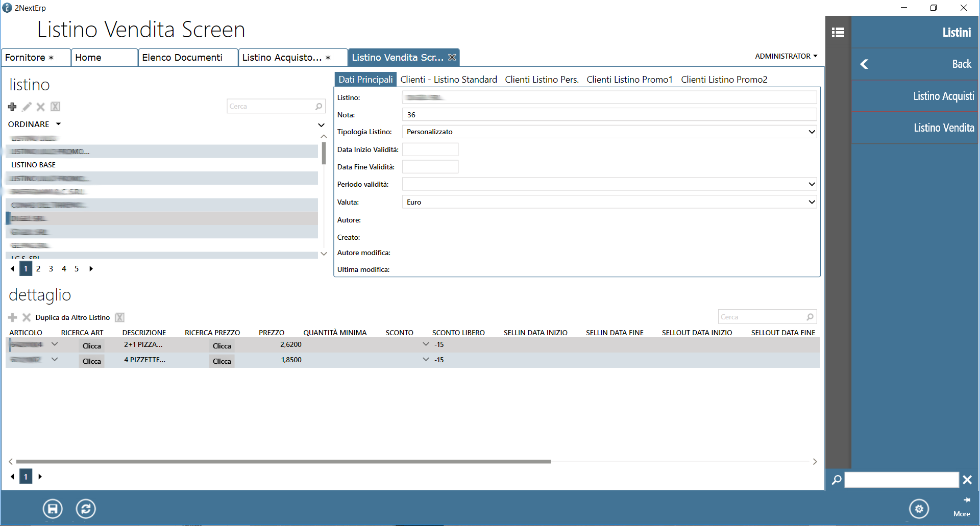
Task: Open Periodo validità dropdown
Action: pos(812,184)
